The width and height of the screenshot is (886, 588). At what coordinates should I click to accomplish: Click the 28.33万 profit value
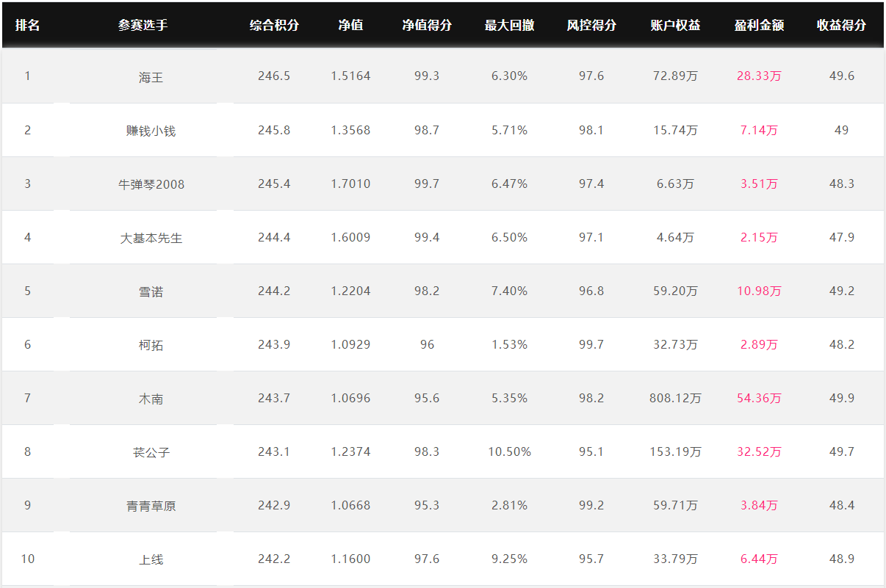click(x=759, y=76)
